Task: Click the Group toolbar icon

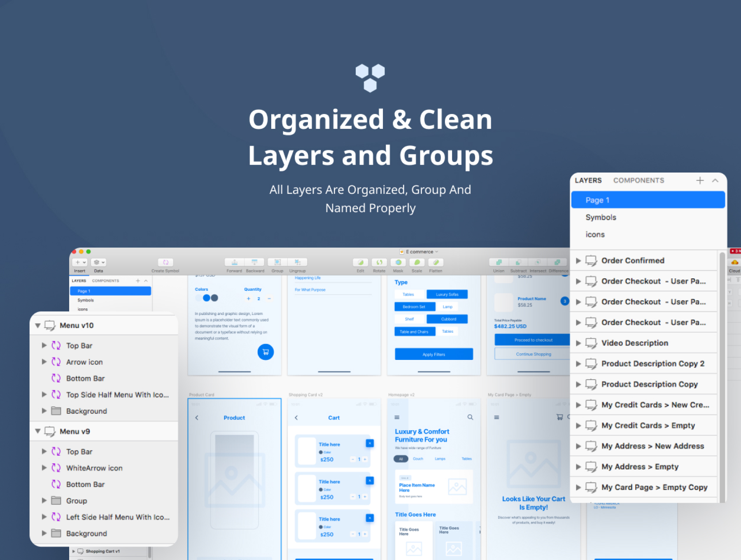Action: [277, 262]
